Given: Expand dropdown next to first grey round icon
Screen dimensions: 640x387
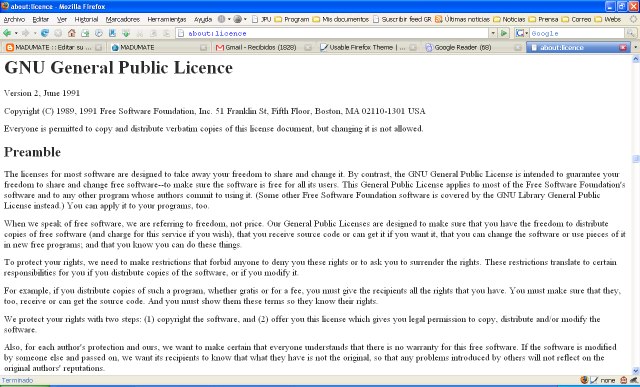Looking at the screenshot, I should point(229,19).
